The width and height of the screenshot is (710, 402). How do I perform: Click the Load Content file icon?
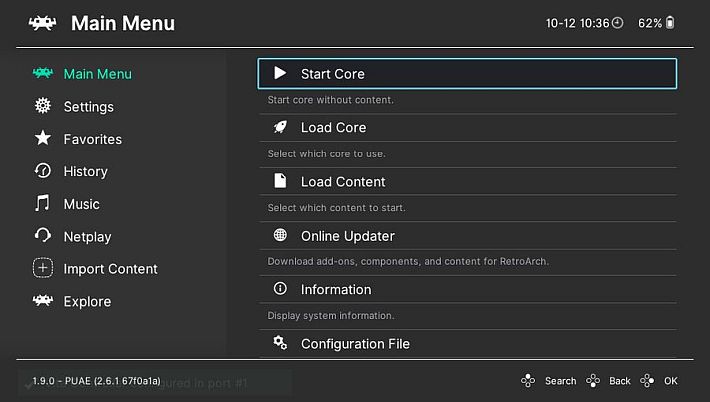coord(280,181)
